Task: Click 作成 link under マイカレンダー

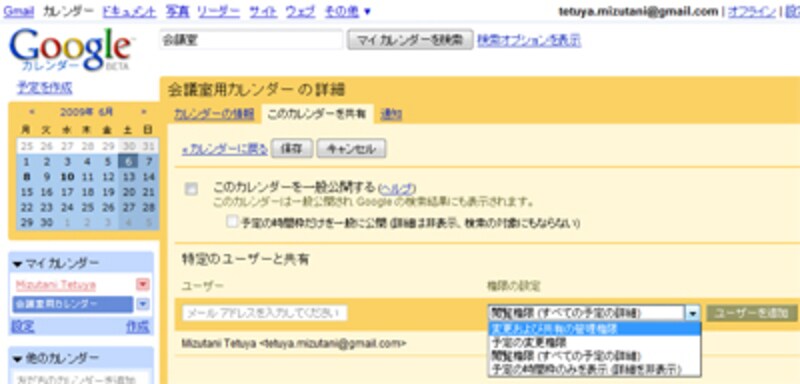Action: pos(138,326)
